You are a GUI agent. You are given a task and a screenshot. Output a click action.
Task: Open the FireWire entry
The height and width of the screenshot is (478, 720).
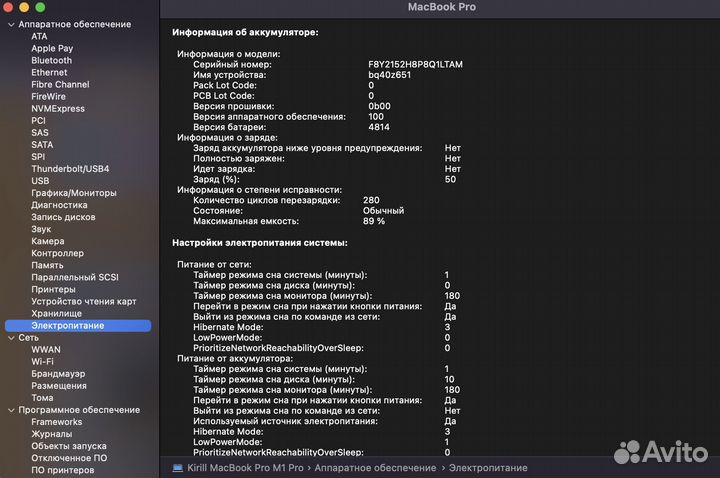(48, 96)
